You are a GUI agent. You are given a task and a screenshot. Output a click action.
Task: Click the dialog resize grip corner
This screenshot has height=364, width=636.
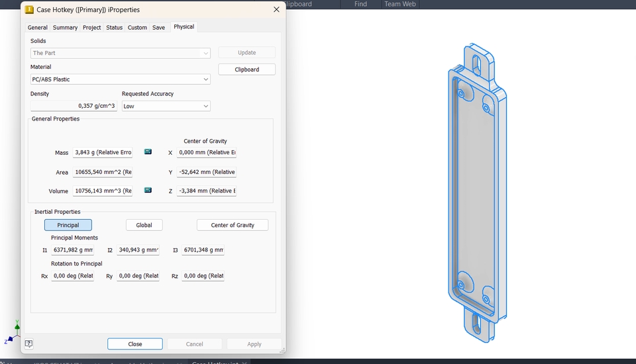tap(282, 350)
